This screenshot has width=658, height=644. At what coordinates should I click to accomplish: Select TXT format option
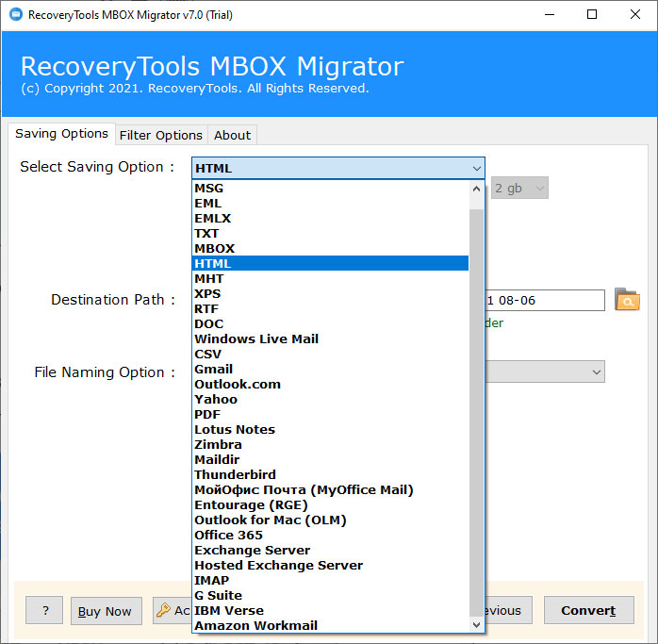tap(330, 234)
